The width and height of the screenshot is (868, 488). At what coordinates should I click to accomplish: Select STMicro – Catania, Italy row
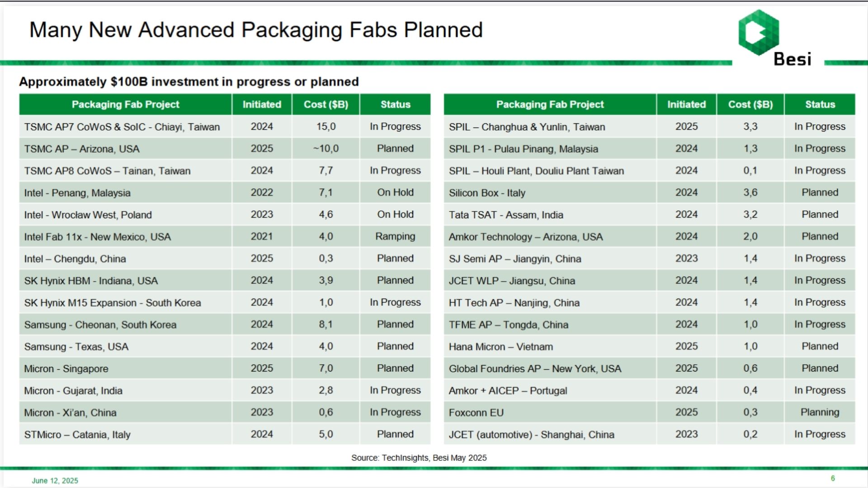(x=225, y=434)
